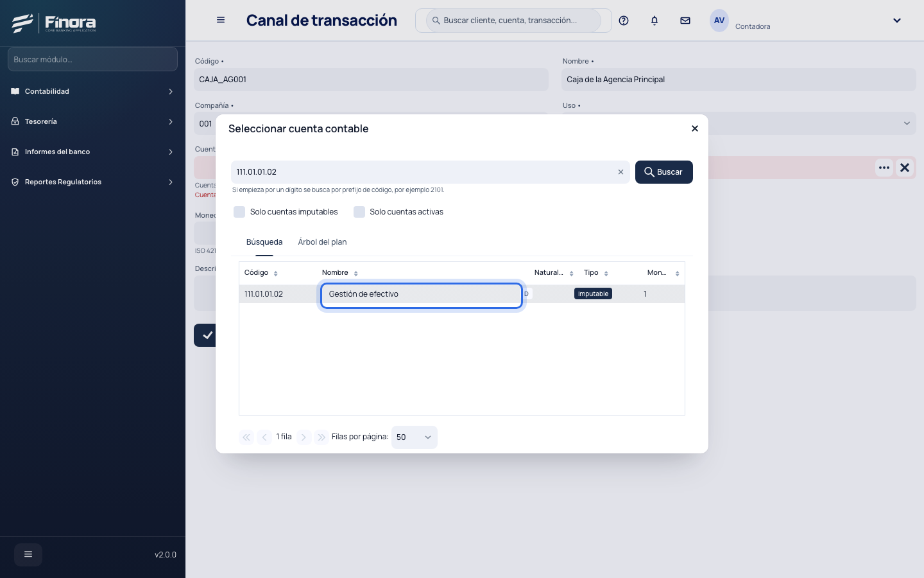Open the notifications bell
The image size is (924, 578).
[x=654, y=21]
